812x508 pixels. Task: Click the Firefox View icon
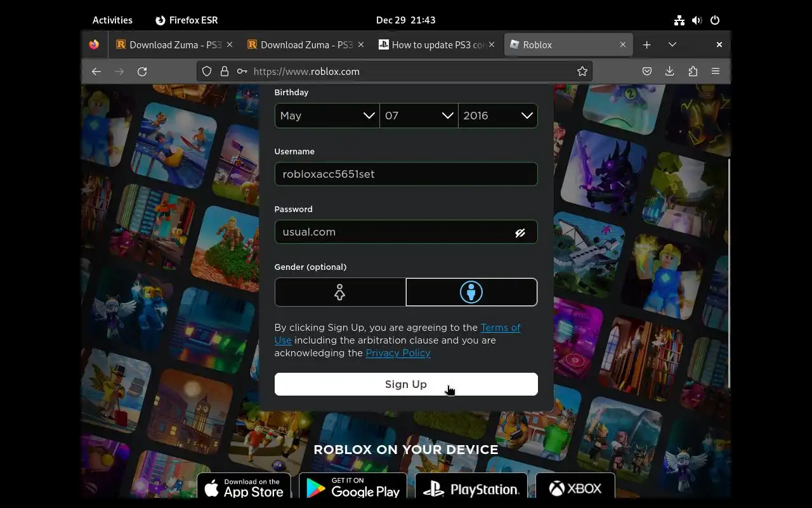tap(94, 44)
